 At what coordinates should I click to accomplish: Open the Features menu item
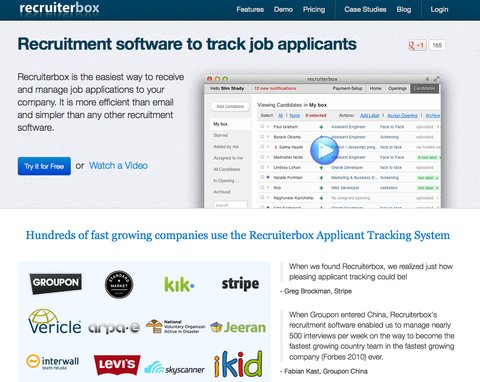250,9
